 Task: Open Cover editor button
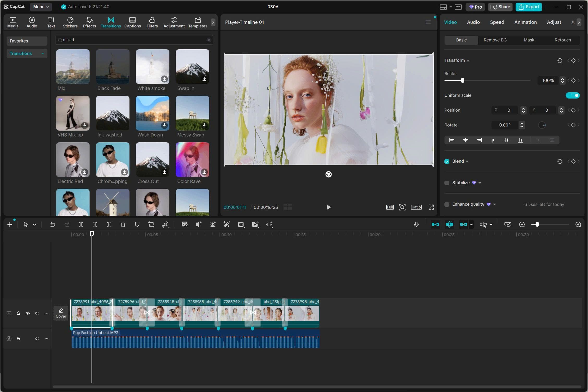[61, 313]
